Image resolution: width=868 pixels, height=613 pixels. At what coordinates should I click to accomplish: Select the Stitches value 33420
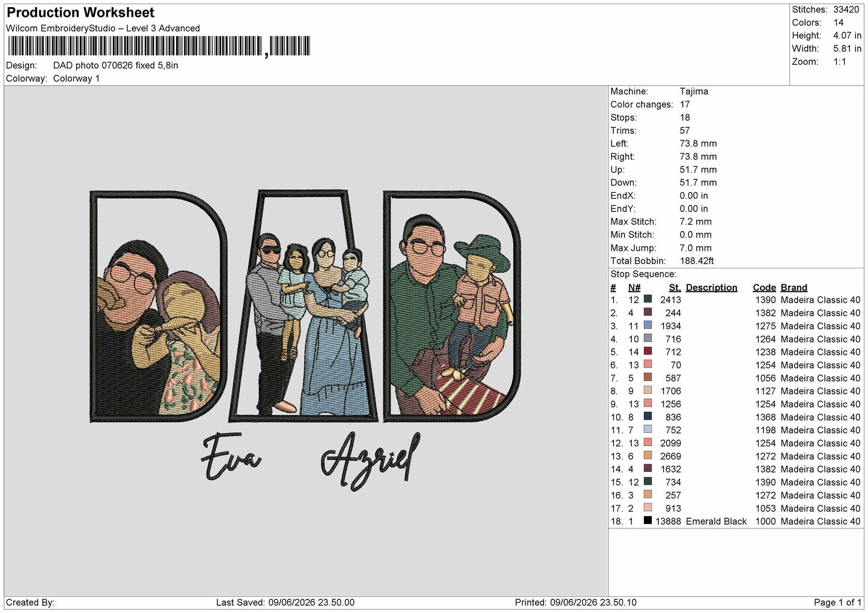click(x=846, y=10)
